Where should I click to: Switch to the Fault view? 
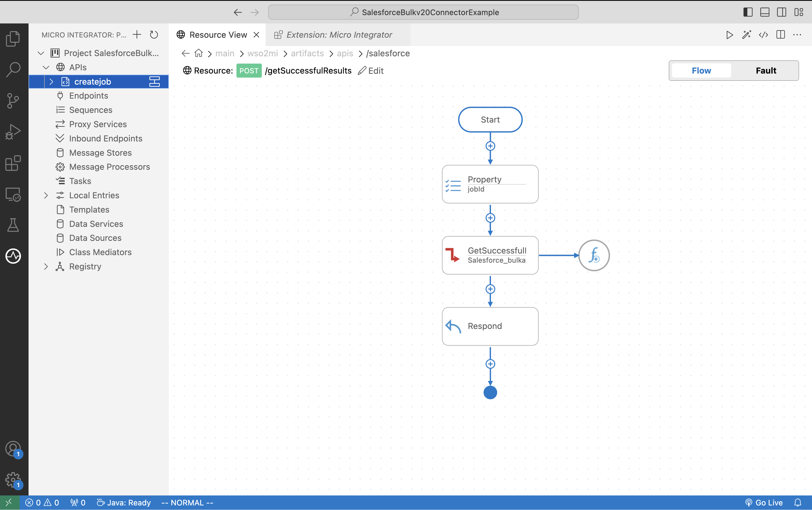(765, 71)
